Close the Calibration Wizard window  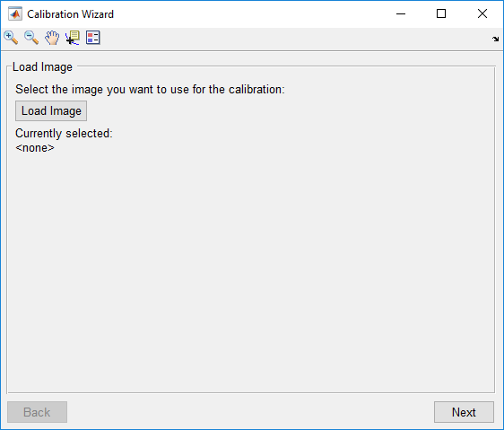click(482, 13)
